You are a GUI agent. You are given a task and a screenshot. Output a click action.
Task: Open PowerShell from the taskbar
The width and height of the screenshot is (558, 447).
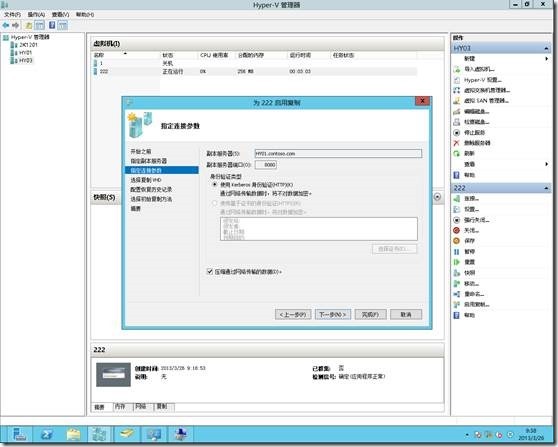(x=47, y=435)
